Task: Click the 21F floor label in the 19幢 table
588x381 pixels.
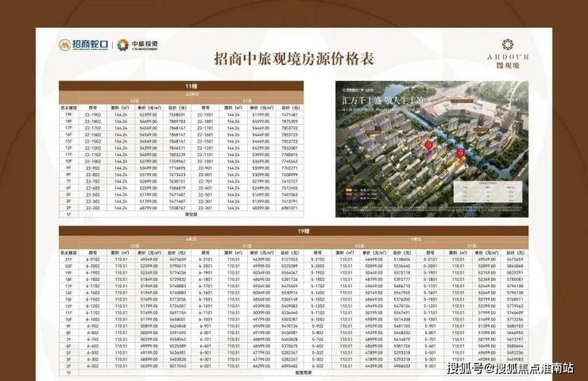Action: [70, 258]
